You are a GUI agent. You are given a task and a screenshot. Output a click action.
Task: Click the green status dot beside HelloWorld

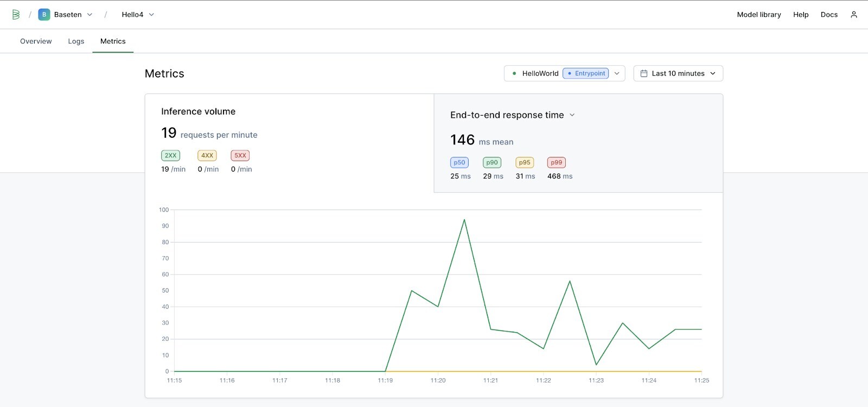514,73
